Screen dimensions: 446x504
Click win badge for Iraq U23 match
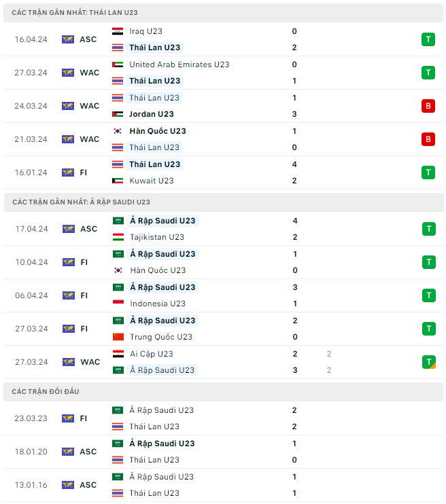[428, 39]
